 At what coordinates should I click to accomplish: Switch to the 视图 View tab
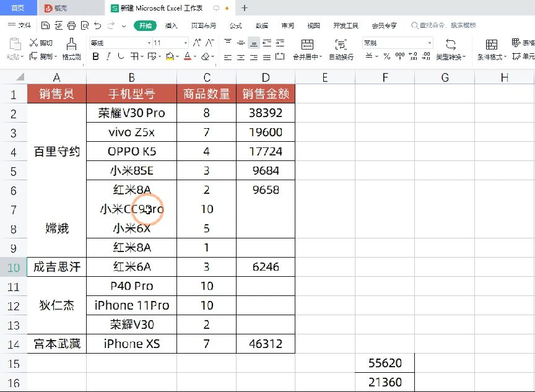coord(313,25)
